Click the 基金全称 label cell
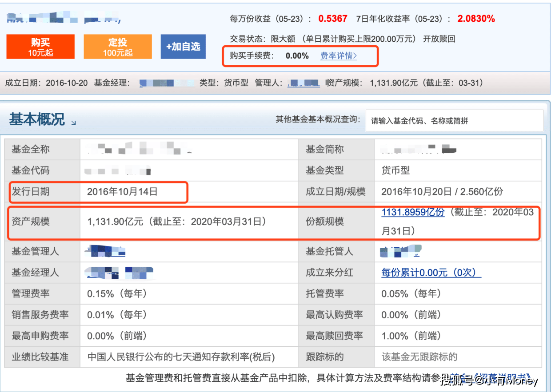Viewport: 551px width, 392px height. click(42, 150)
